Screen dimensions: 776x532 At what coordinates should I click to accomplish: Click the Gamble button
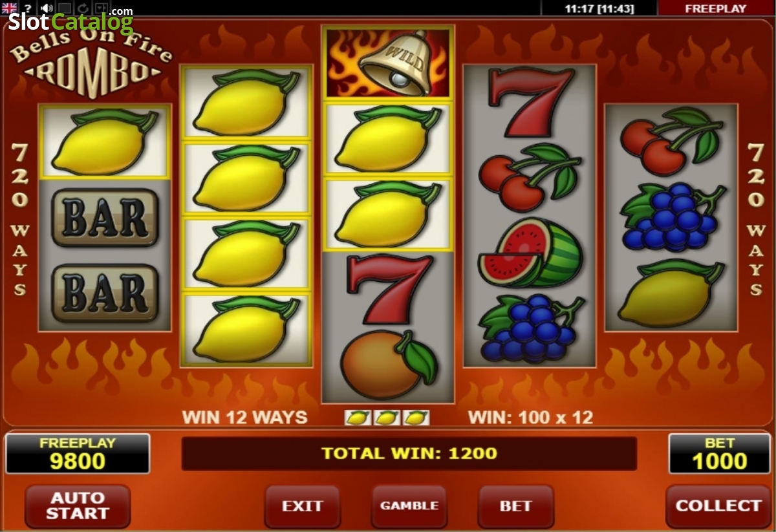tap(409, 505)
